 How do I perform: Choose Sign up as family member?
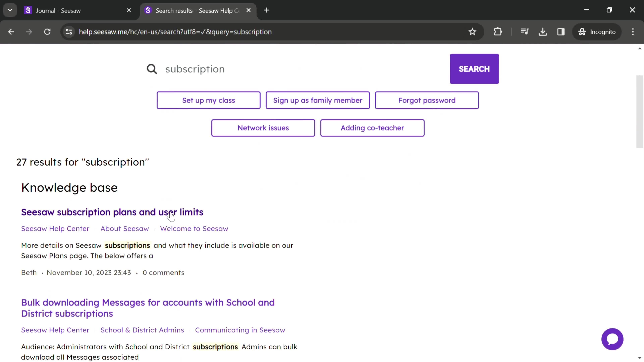pos(317,100)
